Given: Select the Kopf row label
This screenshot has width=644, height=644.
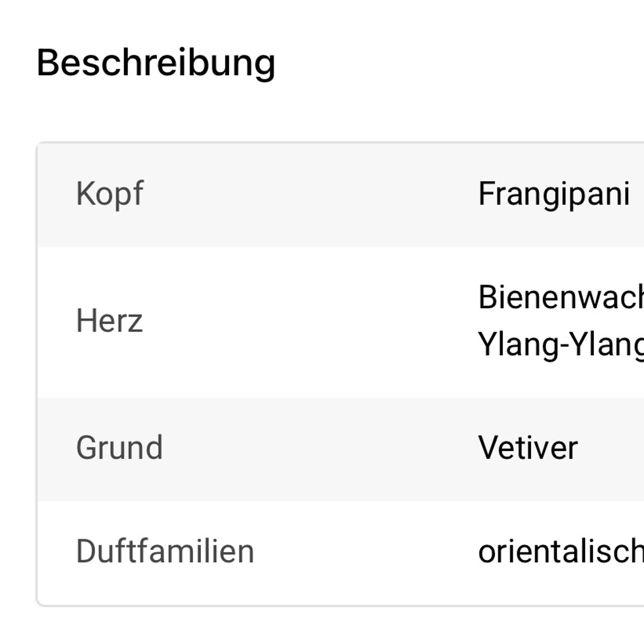Looking at the screenshot, I should tap(110, 194).
